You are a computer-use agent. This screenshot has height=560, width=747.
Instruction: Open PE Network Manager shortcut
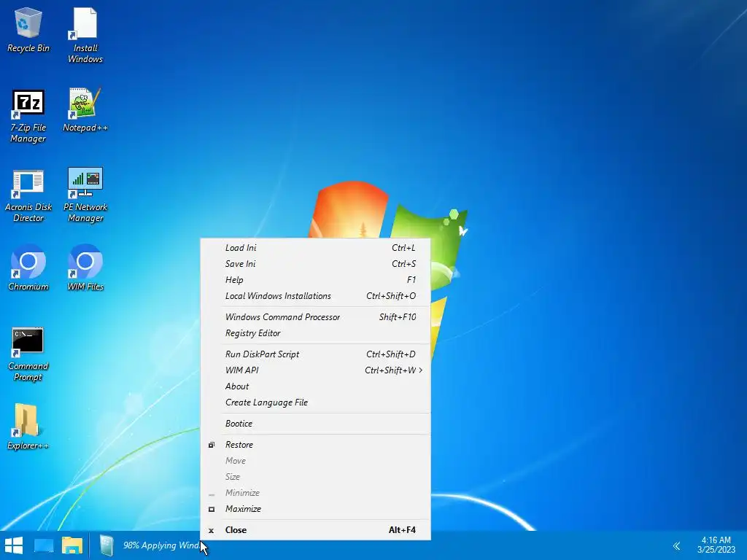pyautogui.click(x=85, y=195)
